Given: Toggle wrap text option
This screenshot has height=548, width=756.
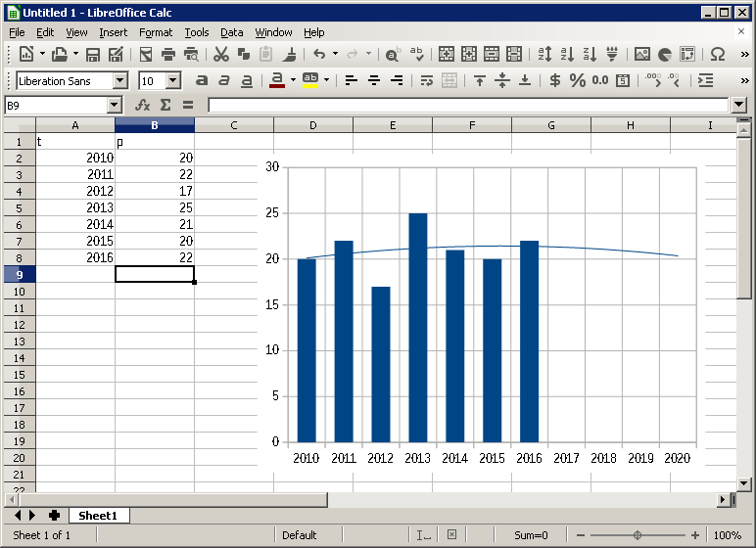Looking at the screenshot, I should (426, 80).
